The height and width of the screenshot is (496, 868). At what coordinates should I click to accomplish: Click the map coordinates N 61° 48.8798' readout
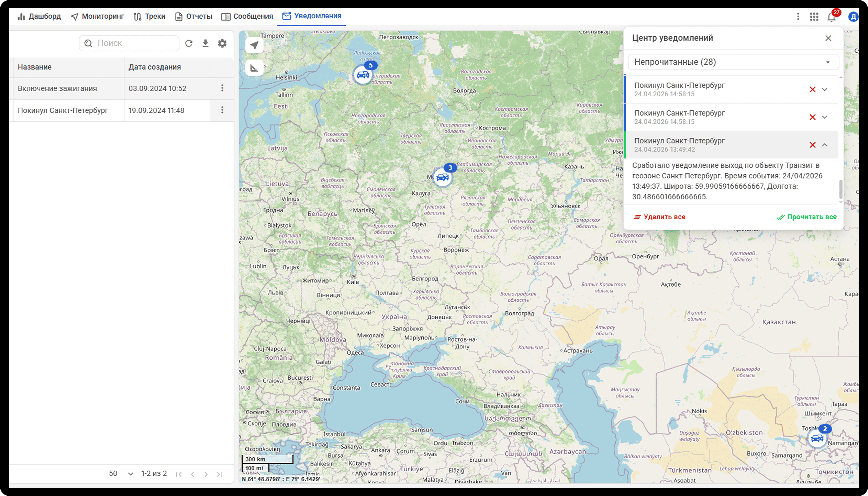[x=281, y=479]
